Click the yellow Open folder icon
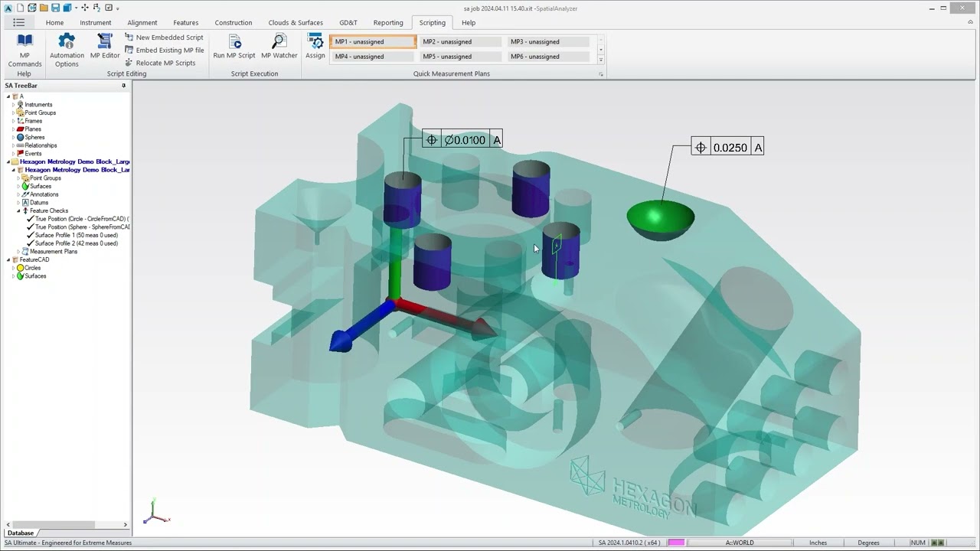 (x=44, y=8)
